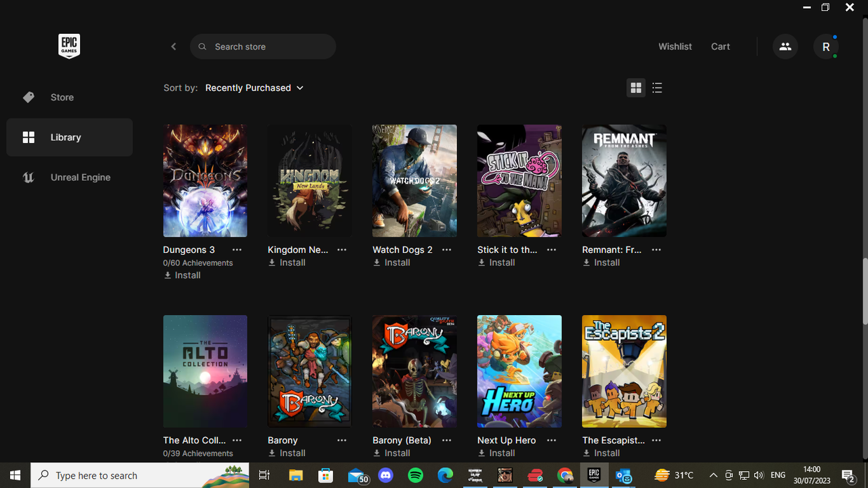This screenshot has height=488, width=868.
Task: Install Remnant: From the Ashes
Action: 601,263
